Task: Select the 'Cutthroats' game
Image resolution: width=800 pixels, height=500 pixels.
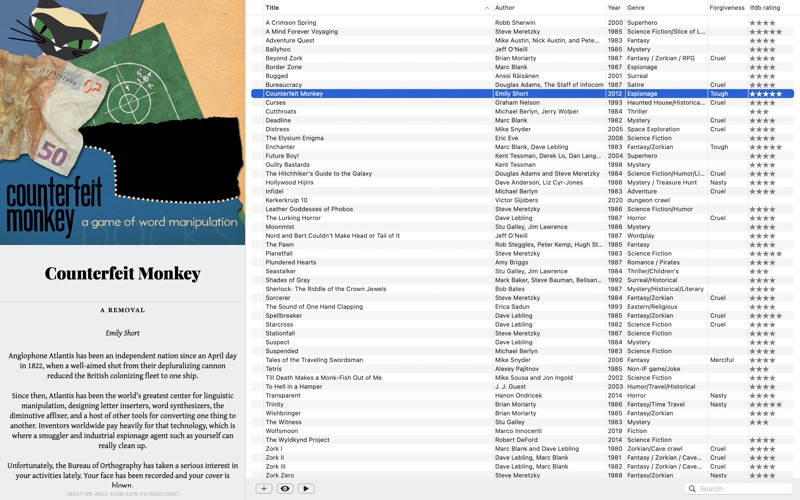Action: (522, 111)
